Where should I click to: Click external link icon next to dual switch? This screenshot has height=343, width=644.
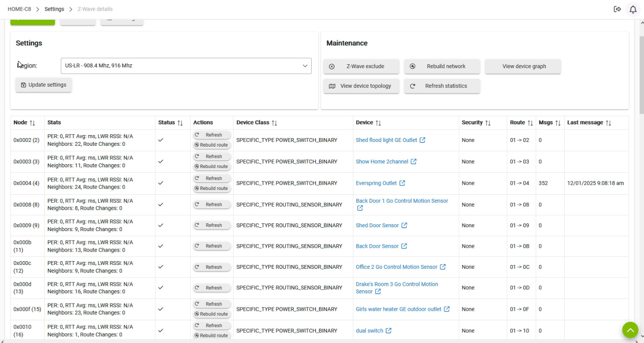(x=389, y=331)
